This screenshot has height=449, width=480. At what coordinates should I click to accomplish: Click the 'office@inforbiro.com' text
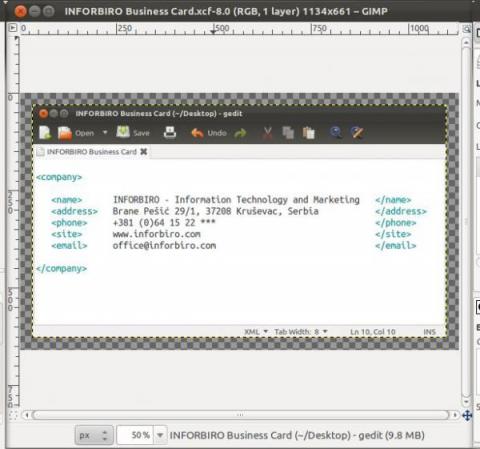coord(164,245)
